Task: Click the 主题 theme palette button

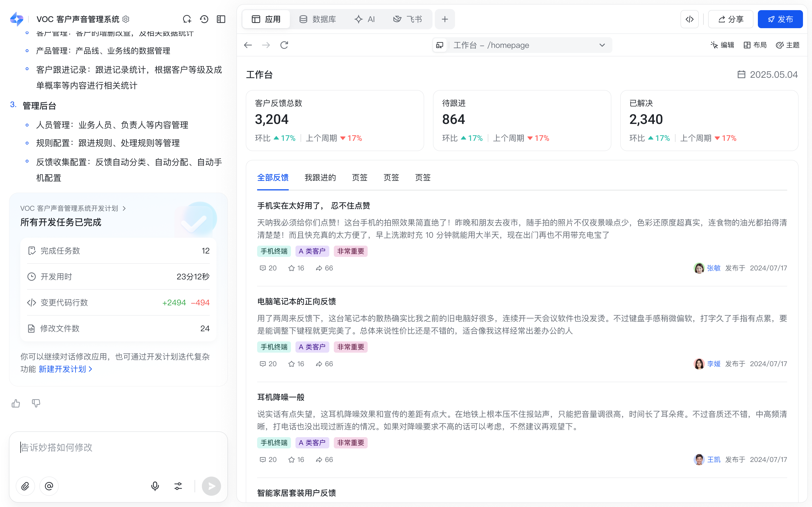Action: click(788, 45)
